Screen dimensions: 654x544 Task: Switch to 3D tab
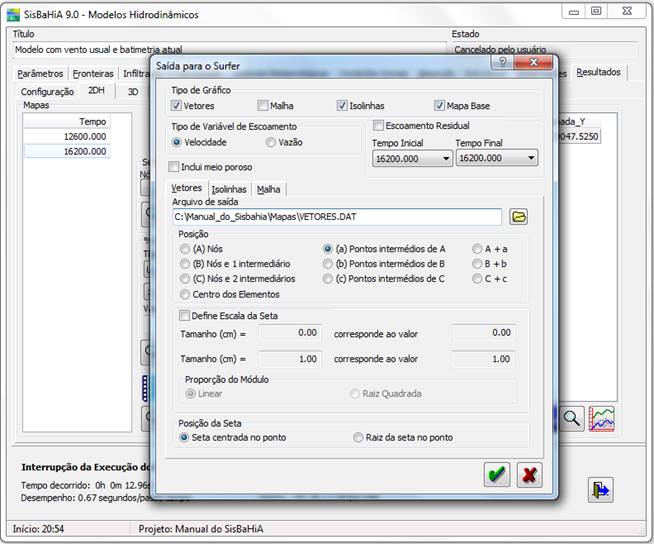point(133,92)
